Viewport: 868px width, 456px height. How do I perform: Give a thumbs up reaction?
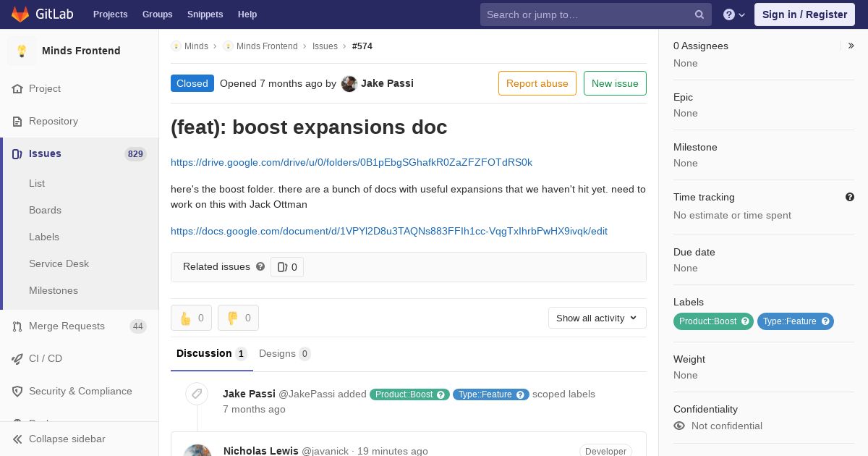tap(191, 318)
